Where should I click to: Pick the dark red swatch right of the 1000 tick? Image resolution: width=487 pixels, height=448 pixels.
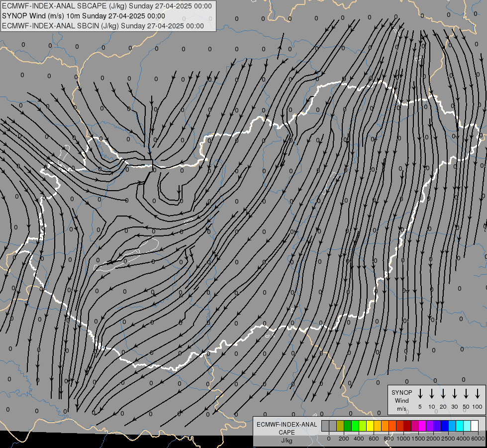coord(407,426)
